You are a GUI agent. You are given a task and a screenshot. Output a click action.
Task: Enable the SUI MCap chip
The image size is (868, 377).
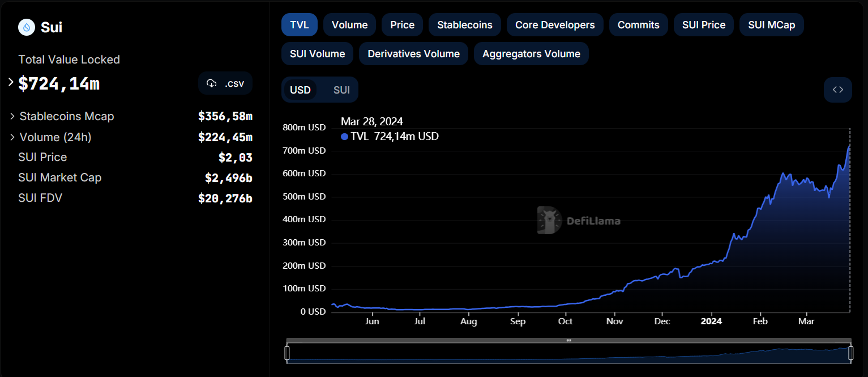[772, 25]
